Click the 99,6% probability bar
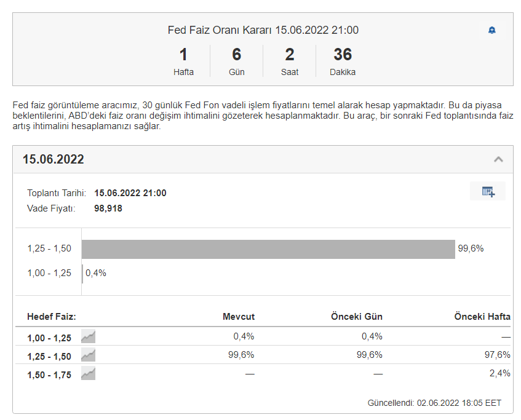 [x=268, y=249]
